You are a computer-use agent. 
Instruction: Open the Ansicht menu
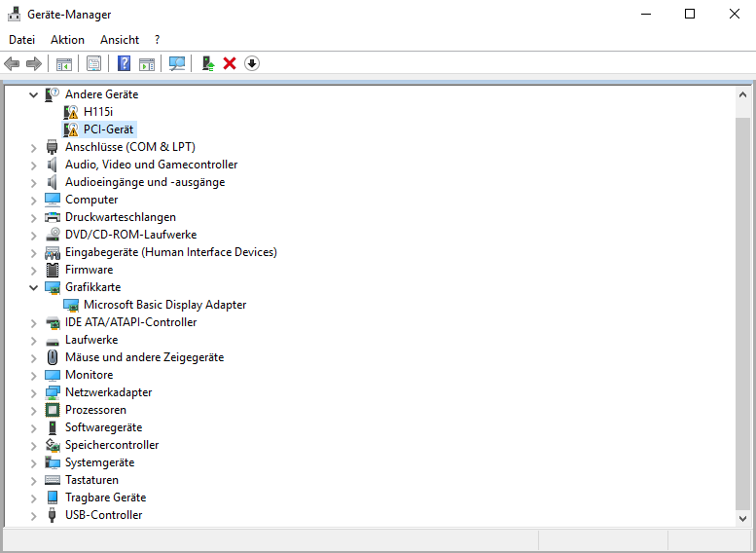(120, 40)
